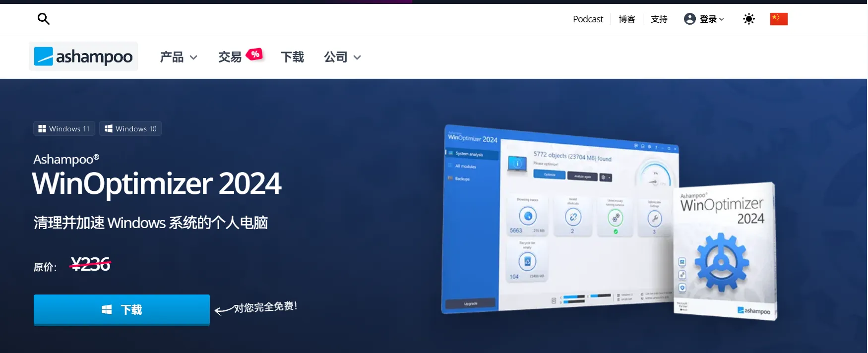Click the Windows 10 compatibility badge
868x353 pixels.
click(x=130, y=128)
